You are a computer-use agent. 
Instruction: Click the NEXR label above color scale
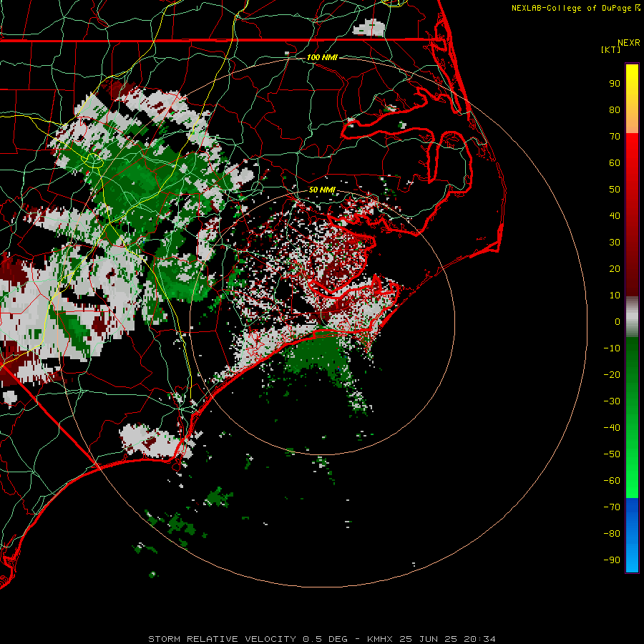[x=628, y=43]
